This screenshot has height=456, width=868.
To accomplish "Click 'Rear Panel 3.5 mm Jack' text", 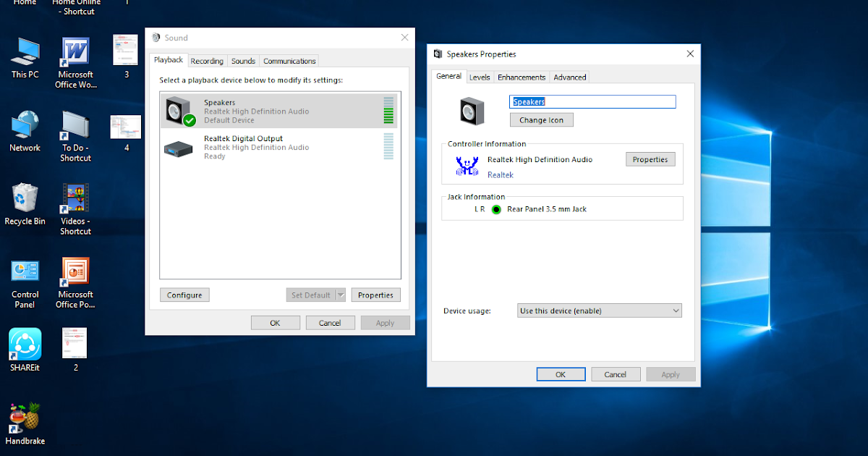I will coord(547,209).
